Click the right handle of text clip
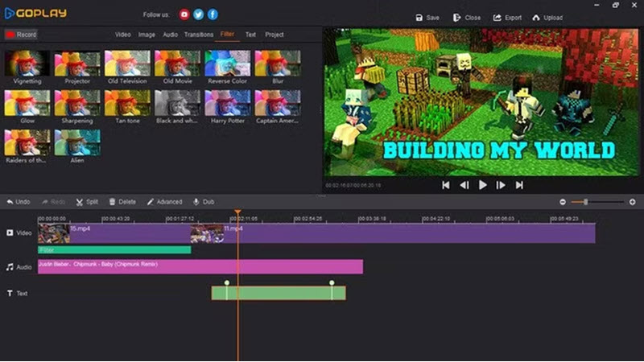Screen dimensions: 644x362 pos(332,283)
